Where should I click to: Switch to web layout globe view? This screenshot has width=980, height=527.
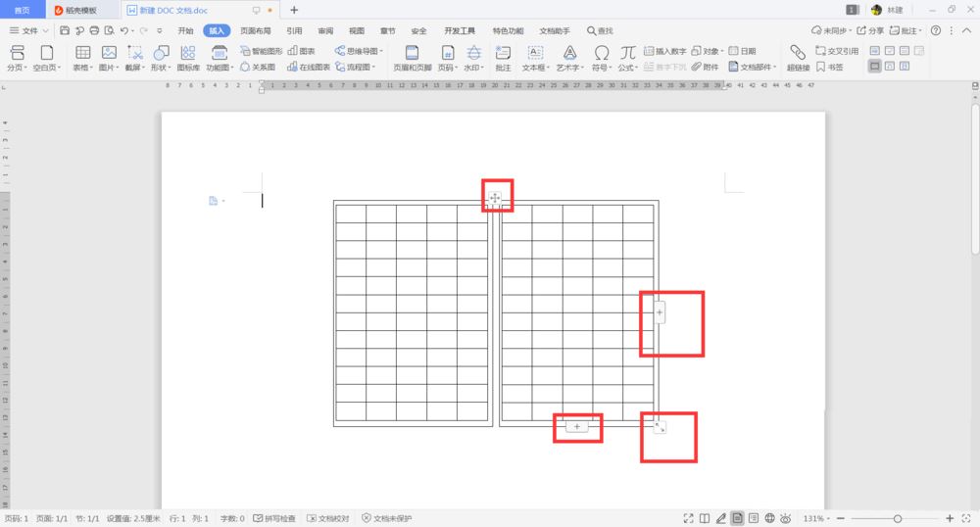pyautogui.click(x=770, y=518)
